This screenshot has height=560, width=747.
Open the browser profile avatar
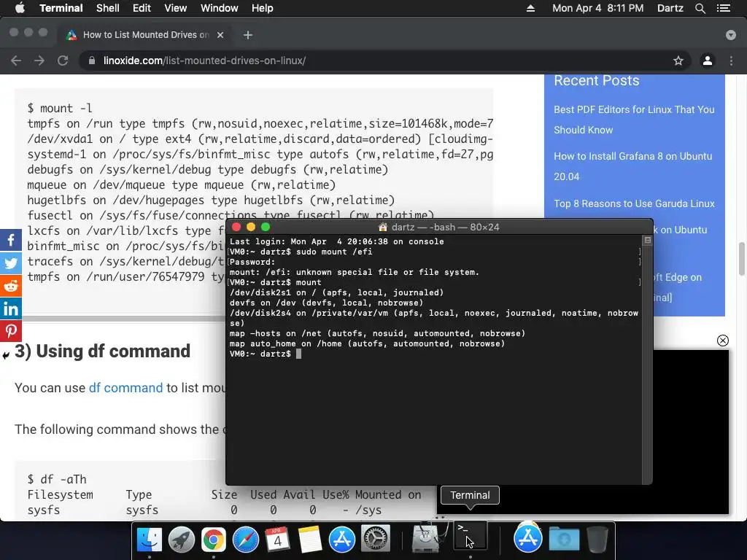[x=708, y=61]
